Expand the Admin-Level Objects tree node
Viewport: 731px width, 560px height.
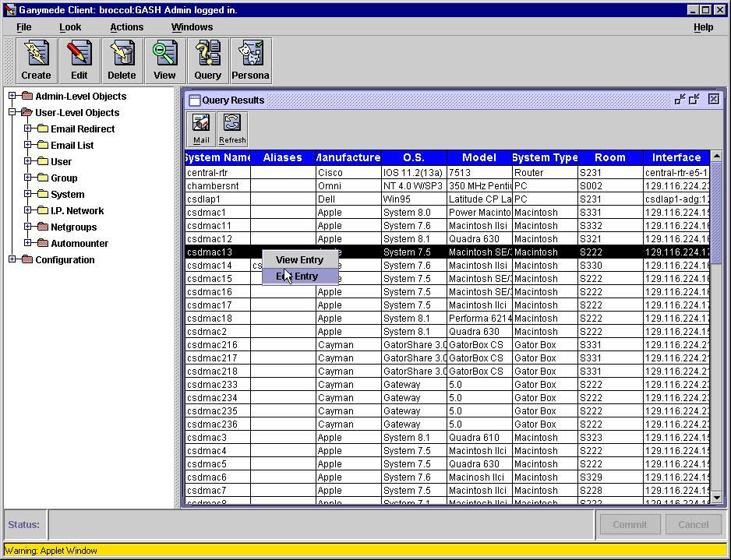[12, 97]
